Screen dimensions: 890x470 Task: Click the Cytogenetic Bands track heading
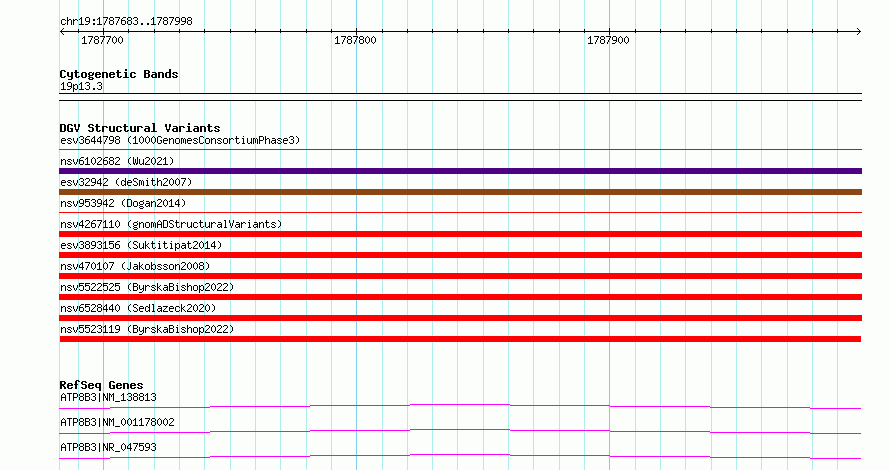(x=119, y=74)
